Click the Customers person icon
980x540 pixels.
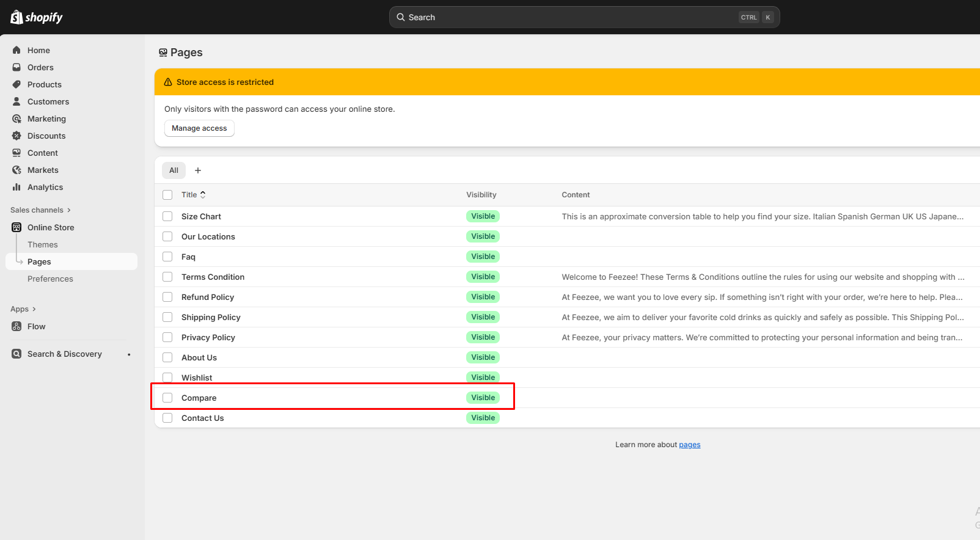click(16, 101)
